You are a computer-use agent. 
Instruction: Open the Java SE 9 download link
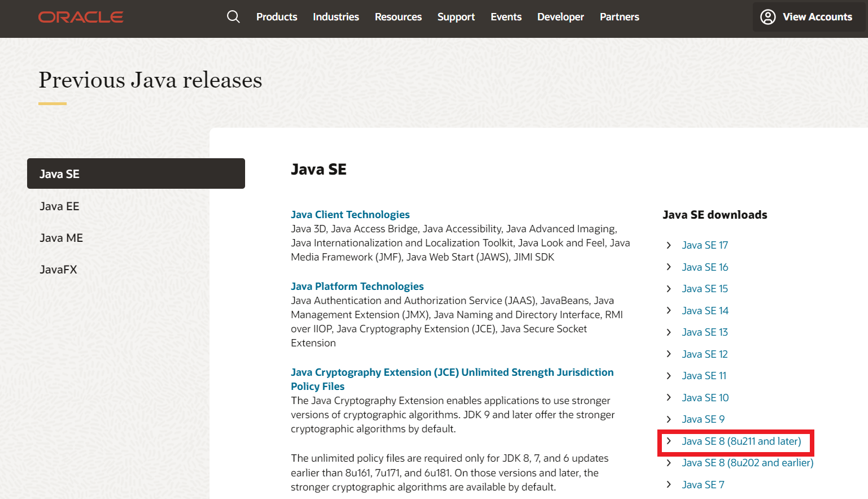point(703,419)
